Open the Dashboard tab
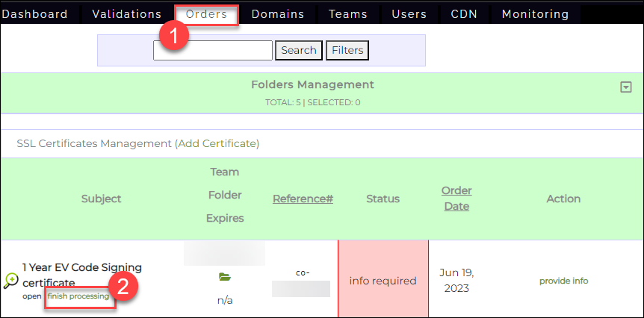This screenshot has height=318, width=644. click(x=34, y=14)
